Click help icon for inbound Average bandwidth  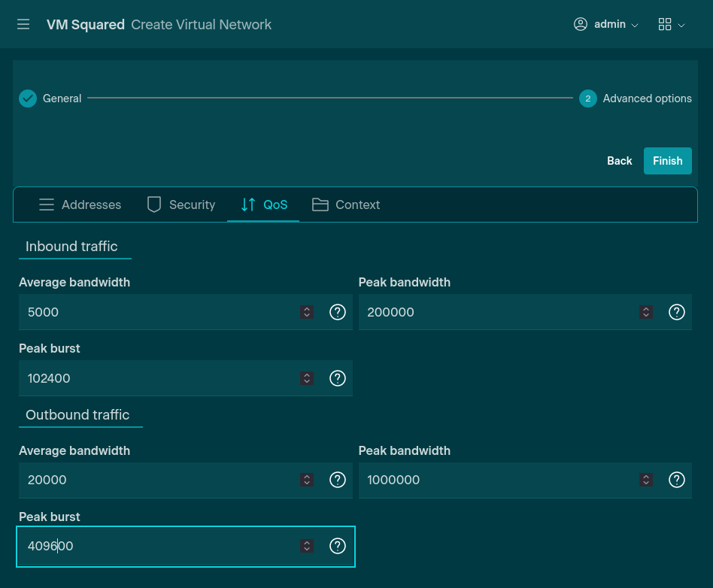click(338, 312)
